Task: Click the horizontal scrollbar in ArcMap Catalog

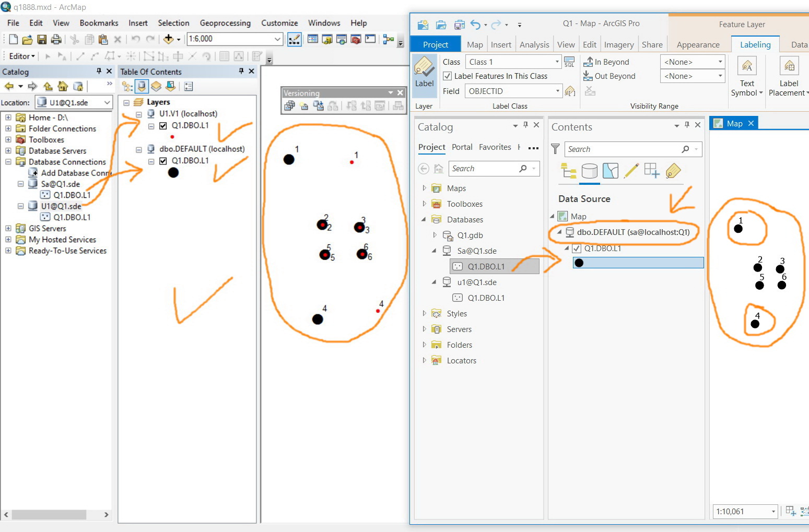Action: (x=49, y=515)
